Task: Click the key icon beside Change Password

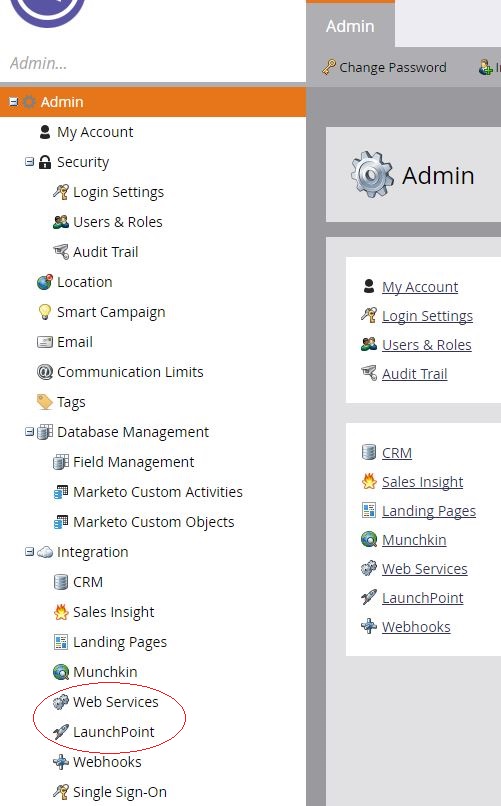Action: pyautogui.click(x=329, y=67)
